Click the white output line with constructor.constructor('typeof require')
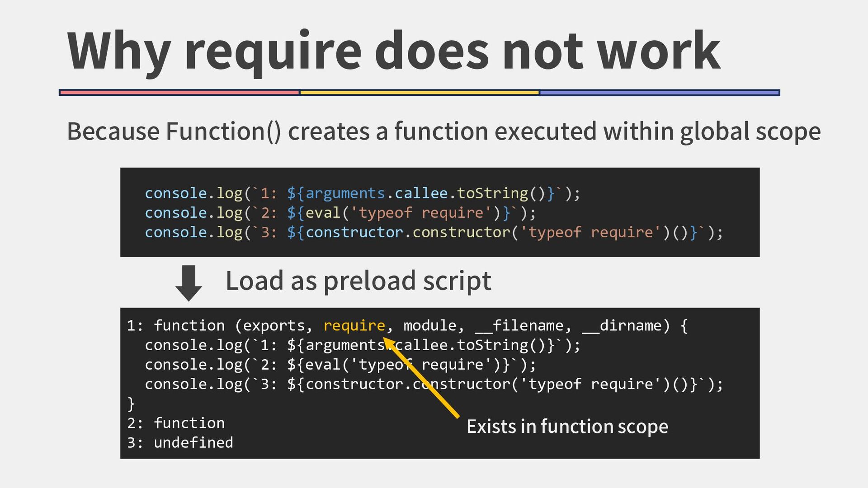This screenshot has width=868, height=488. pos(434,384)
